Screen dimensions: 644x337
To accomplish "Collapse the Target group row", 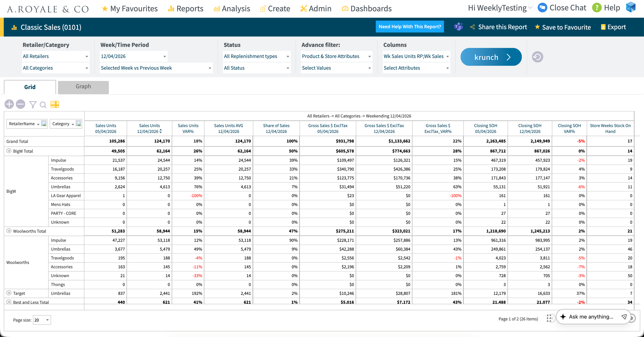I will (x=9, y=293).
